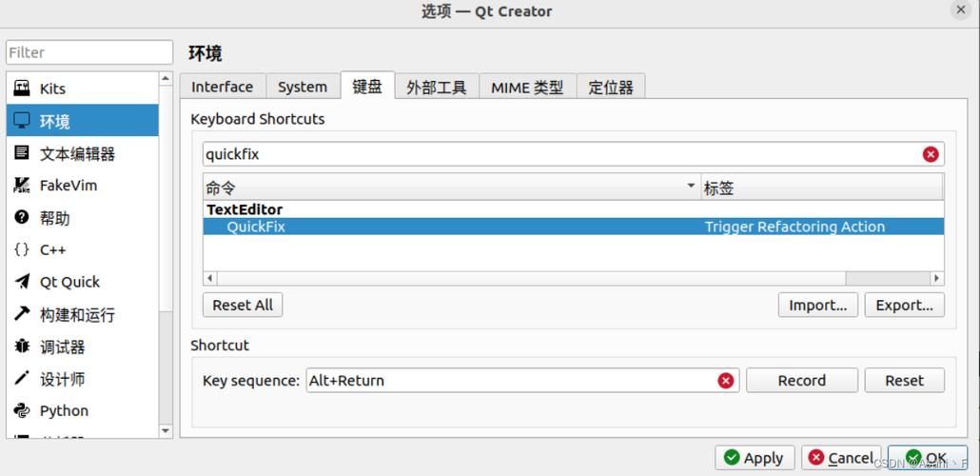Focus the sidebar Filter field
980x476 pixels.
pyautogui.click(x=89, y=52)
